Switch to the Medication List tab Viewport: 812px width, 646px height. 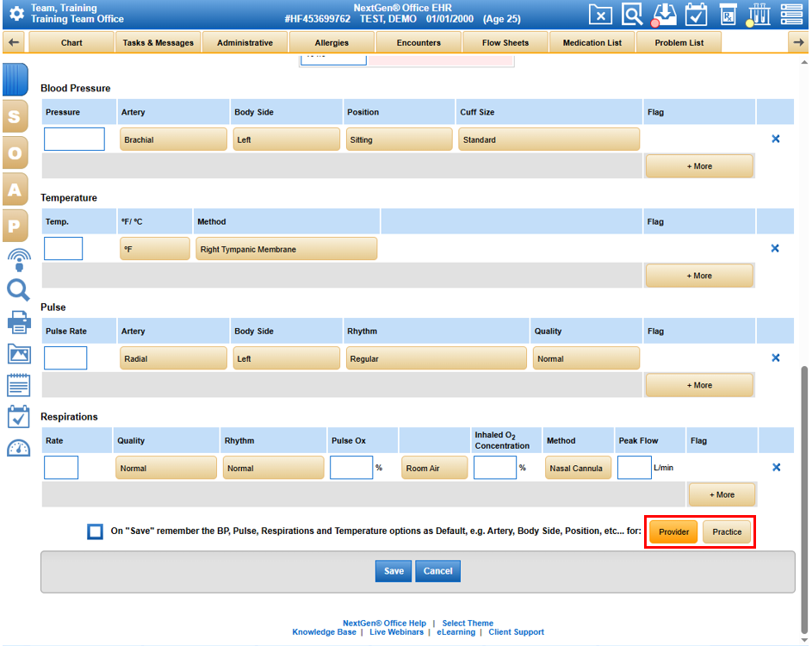(592, 42)
